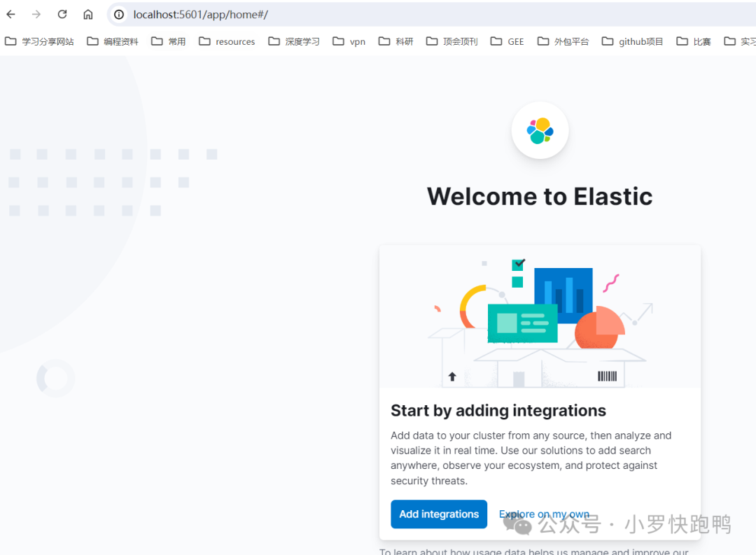Click the Welcome to Elastic heading

tap(540, 196)
